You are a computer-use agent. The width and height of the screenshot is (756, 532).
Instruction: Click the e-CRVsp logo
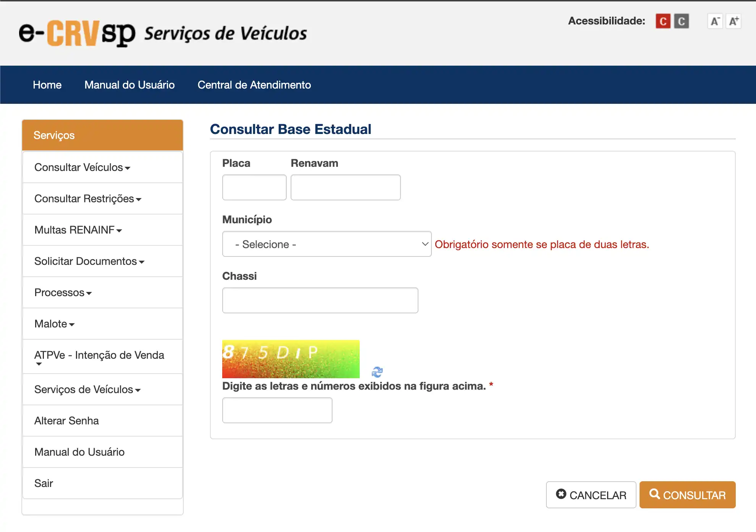point(77,34)
